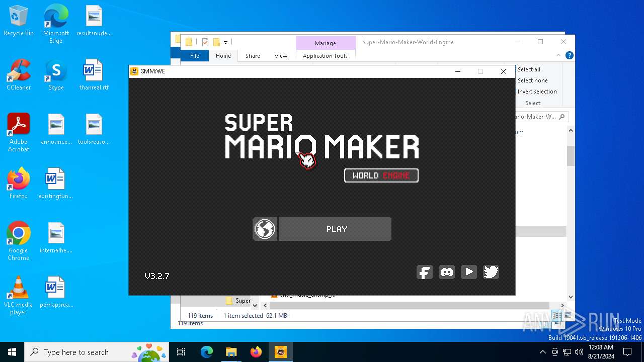Image resolution: width=644 pixels, height=362 pixels.
Task: Switch to the View ribbon tab
Action: pos(281,56)
